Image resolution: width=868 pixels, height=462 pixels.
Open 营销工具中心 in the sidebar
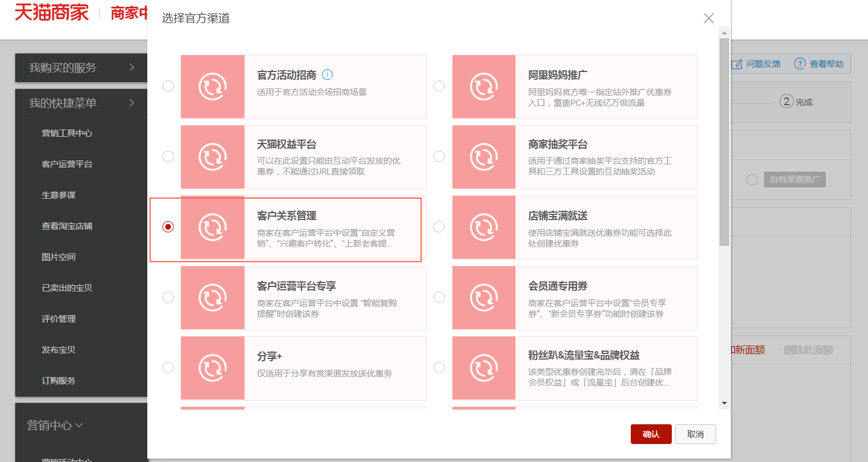(x=67, y=133)
